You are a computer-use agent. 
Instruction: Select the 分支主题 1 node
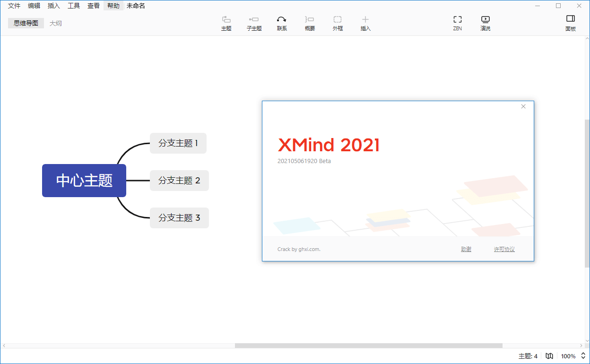178,143
